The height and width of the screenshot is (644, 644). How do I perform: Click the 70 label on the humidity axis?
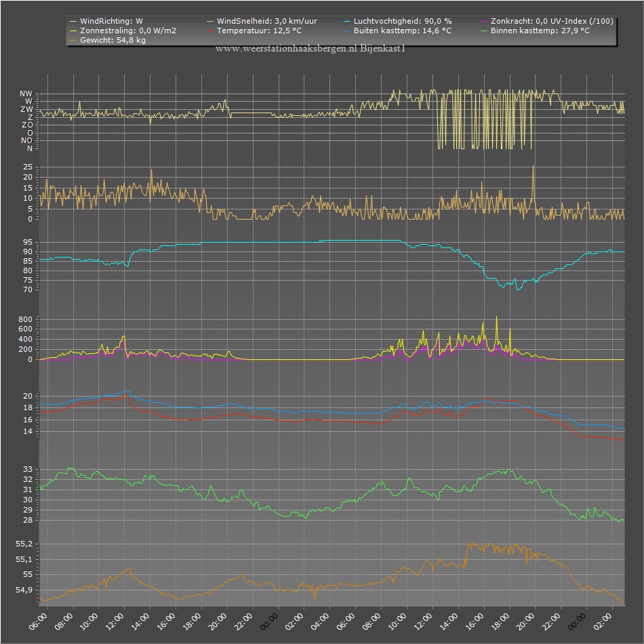[28, 289]
